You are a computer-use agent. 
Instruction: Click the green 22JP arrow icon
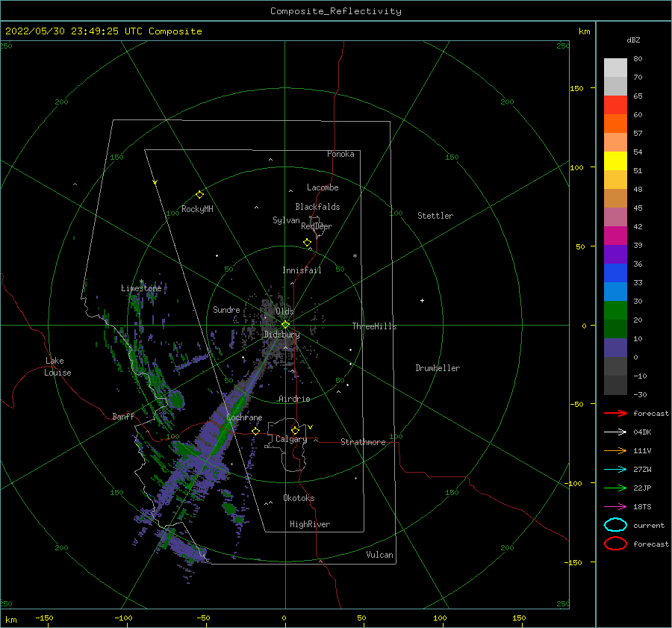(x=615, y=488)
